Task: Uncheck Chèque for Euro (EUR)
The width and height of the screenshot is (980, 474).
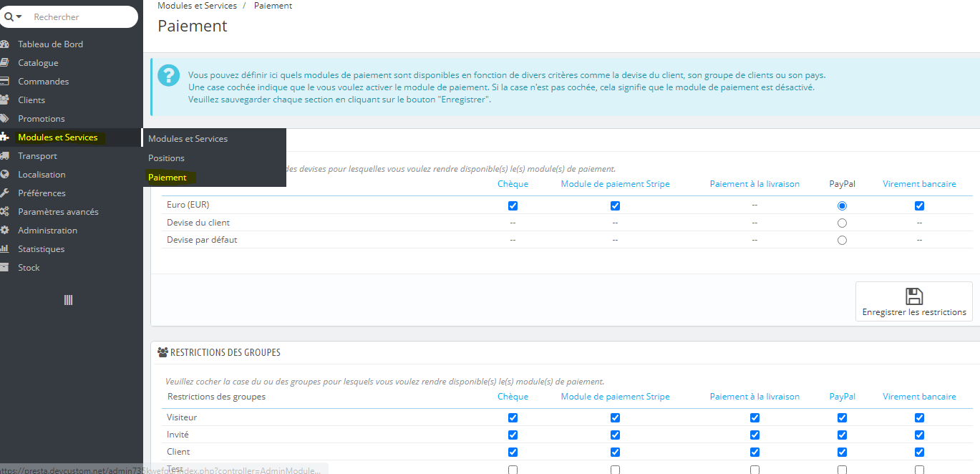Action: [513, 205]
